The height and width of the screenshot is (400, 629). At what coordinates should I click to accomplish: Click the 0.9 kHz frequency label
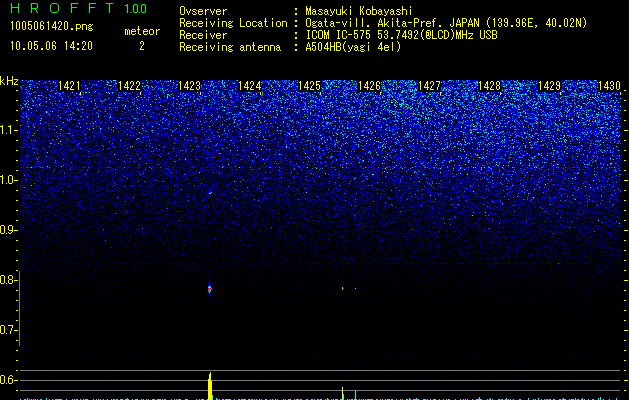pos(7,230)
